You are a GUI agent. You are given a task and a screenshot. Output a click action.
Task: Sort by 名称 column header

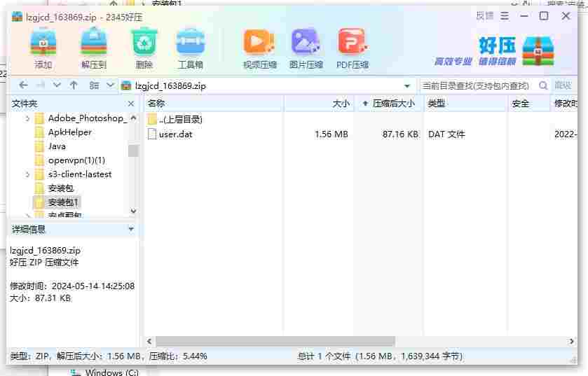pyautogui.click(x=214, y=104)
